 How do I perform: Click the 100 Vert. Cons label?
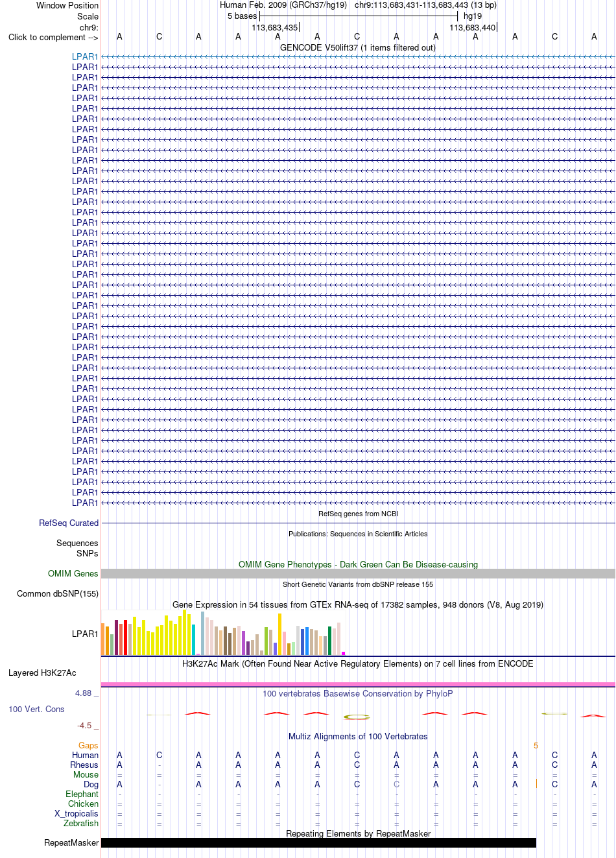(x=36, y=709)
